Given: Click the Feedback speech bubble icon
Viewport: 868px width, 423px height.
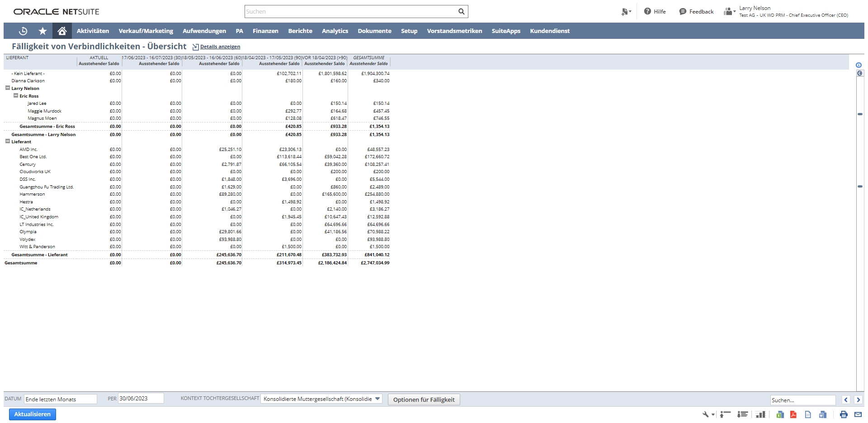Looking at the screenshot, I should [x=683, y=11].
